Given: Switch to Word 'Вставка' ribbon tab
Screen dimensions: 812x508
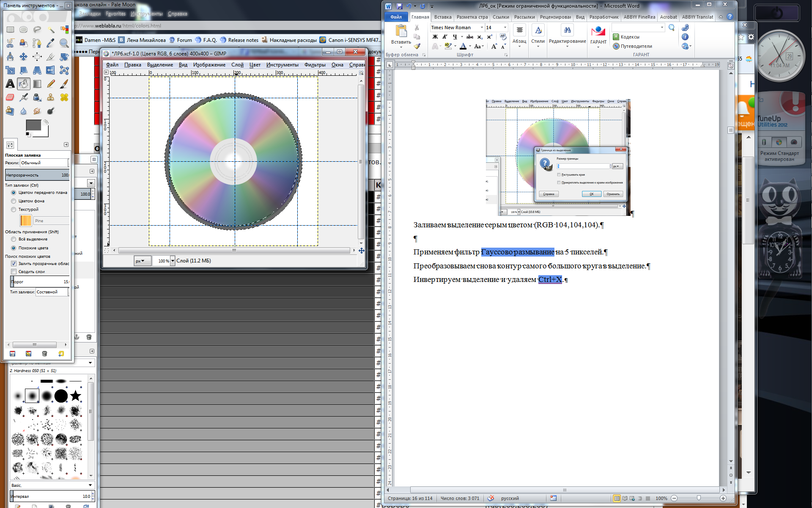Looking at the screenshot, I should [443, 17].
